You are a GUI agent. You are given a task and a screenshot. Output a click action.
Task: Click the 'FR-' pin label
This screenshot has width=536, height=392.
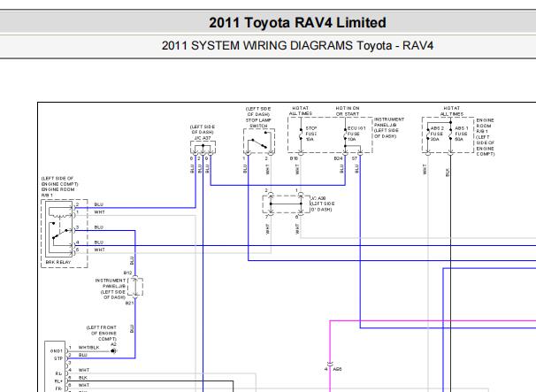58,388
